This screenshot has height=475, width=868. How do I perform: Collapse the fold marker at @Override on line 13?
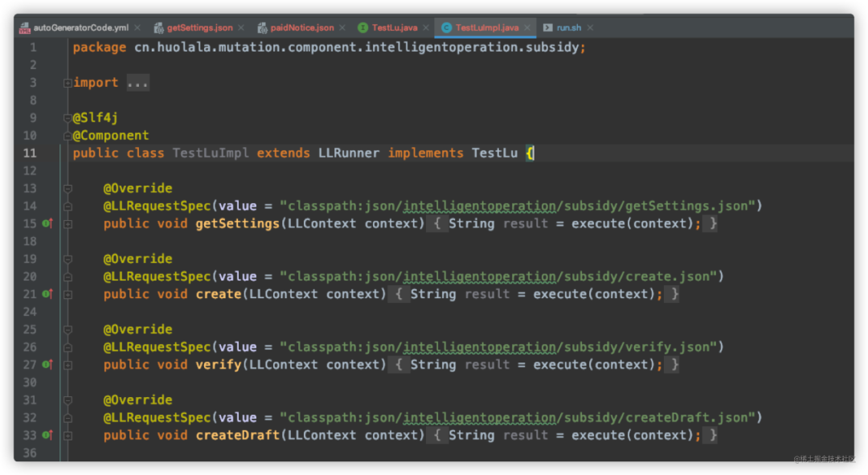(68, 189)
